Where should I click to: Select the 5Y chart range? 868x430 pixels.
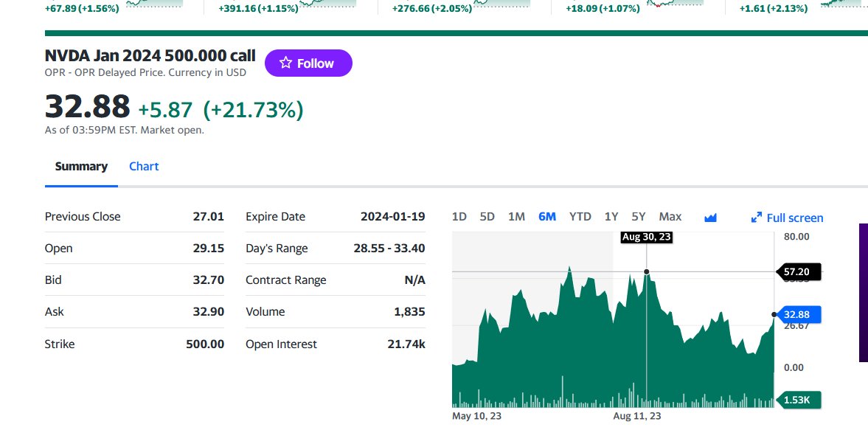(x=639, y=217)
